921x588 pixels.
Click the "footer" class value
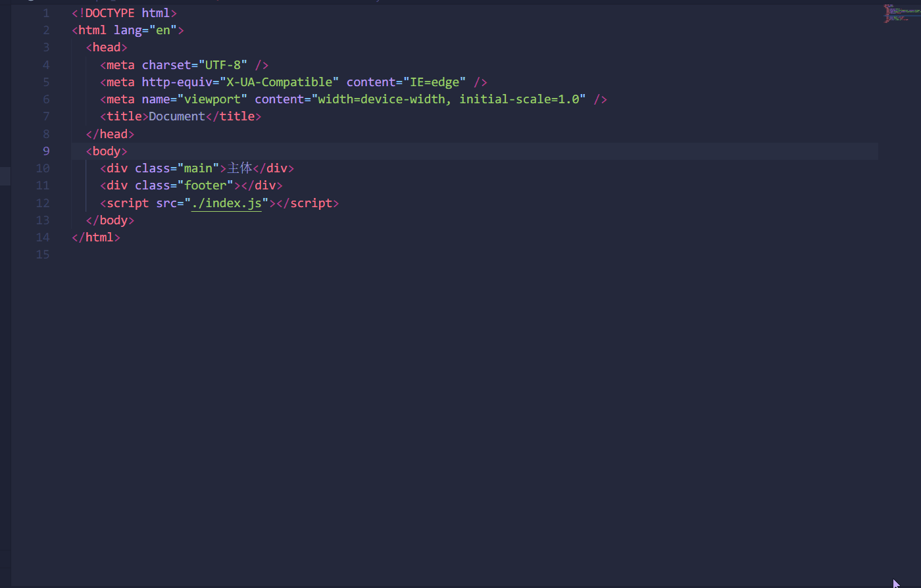click(205, 185)
